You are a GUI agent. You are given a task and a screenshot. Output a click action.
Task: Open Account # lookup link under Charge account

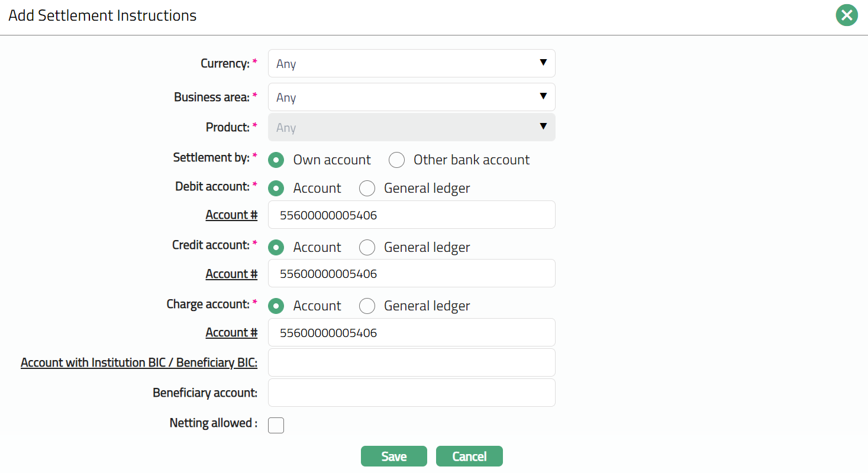pos(231,332)
